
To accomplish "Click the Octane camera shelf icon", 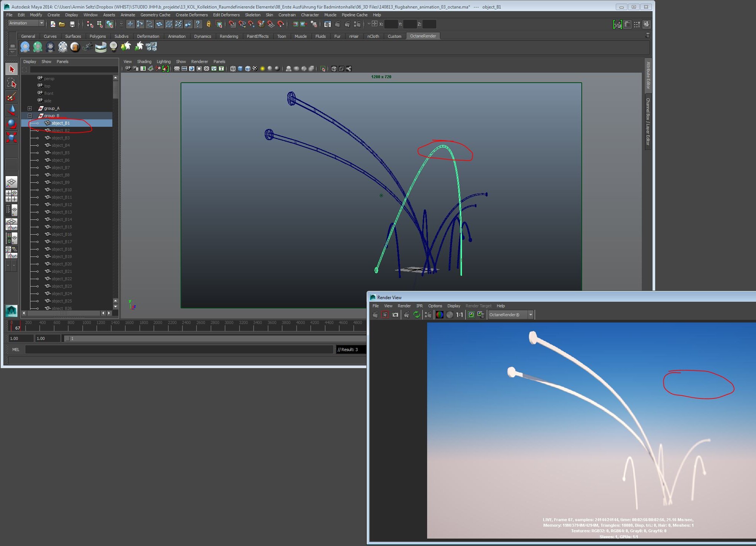I will (88, 47).
